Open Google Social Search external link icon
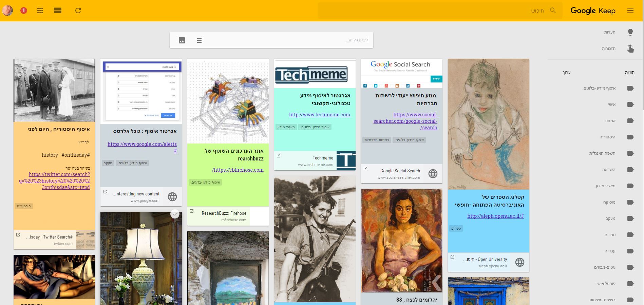The height and width of the screenshot is (305, 644). tap(365, 169)
